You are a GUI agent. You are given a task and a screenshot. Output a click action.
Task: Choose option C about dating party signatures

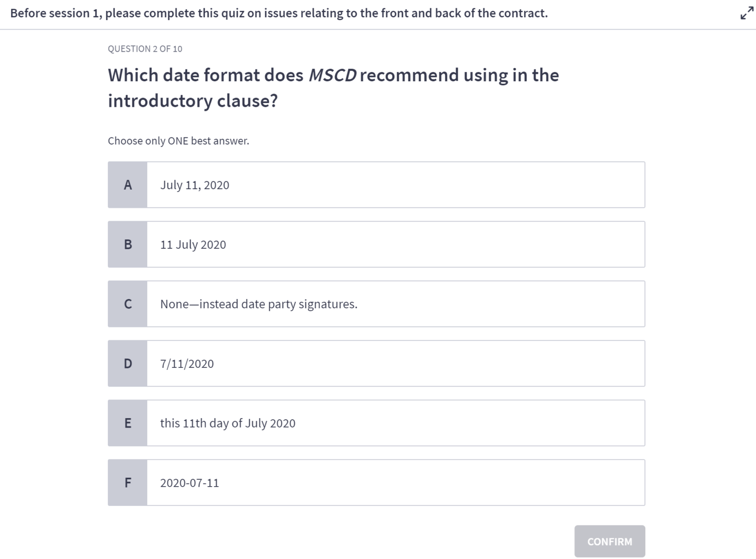tap(394, 304)
